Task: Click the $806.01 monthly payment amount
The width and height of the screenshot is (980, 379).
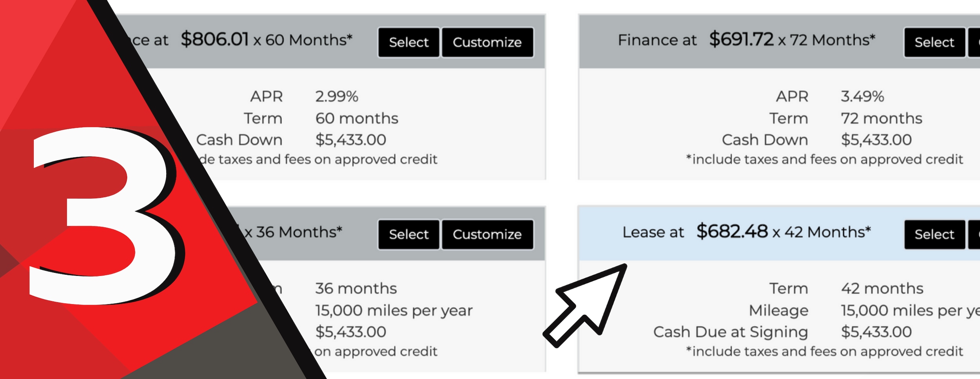Action: 214,39
